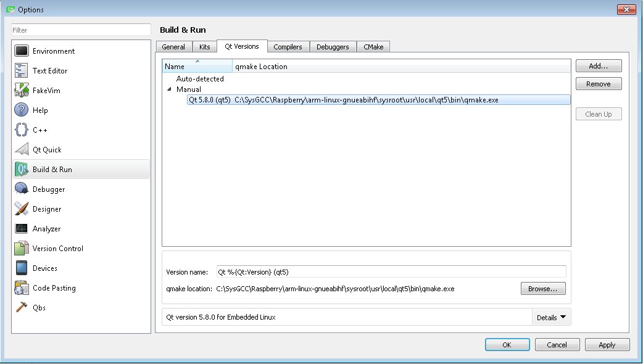Open the Environment settings icon
Viewport: 643px width, 364px height.
coord(22,51)
